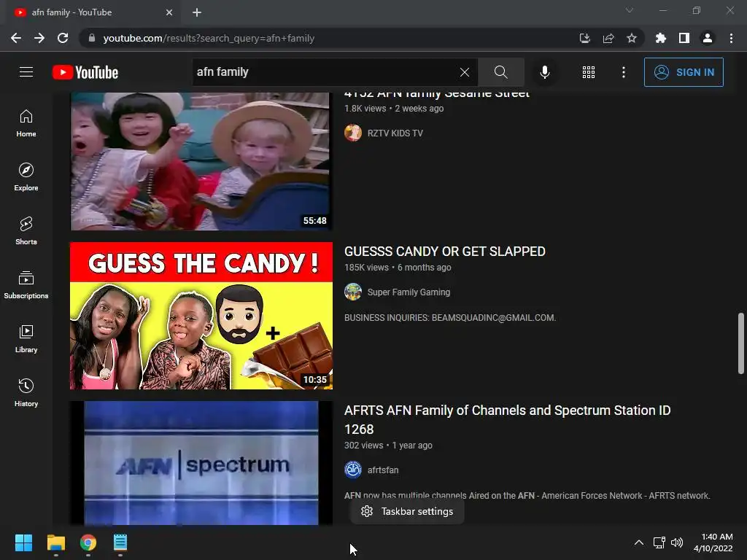747x560 pixels.
Task: Open Home in the sidebar
Action: 26,123
